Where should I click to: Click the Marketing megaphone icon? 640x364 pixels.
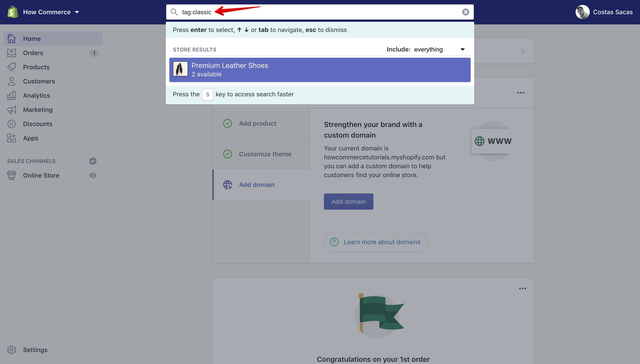pyautogui.click(x=12, y=109)
